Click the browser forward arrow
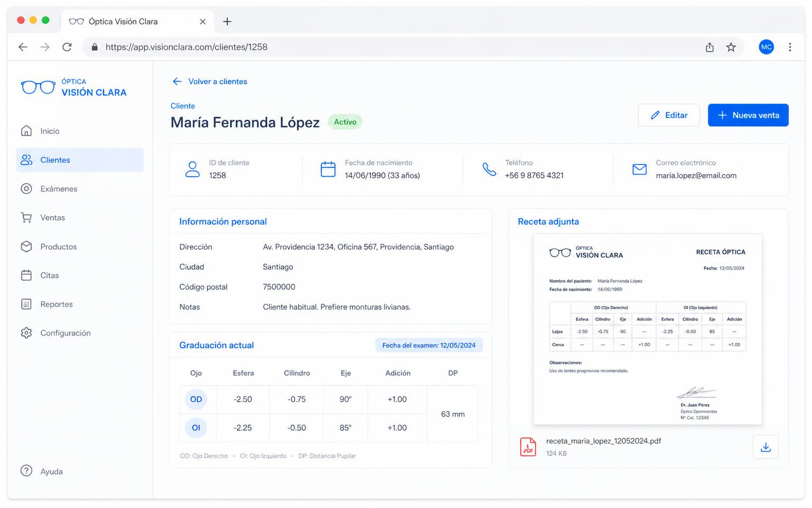Screen dimensions: 812x508 pyautogui.click(x=45, y=47)
